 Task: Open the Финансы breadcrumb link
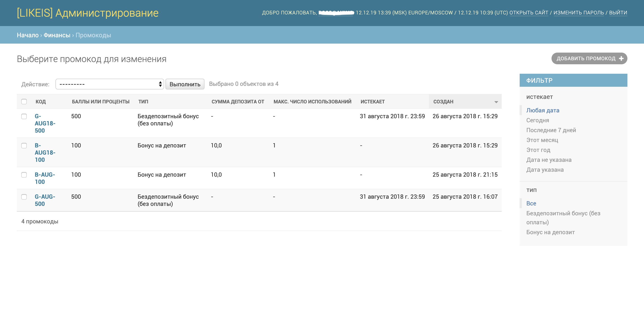[x=57, y=35]
